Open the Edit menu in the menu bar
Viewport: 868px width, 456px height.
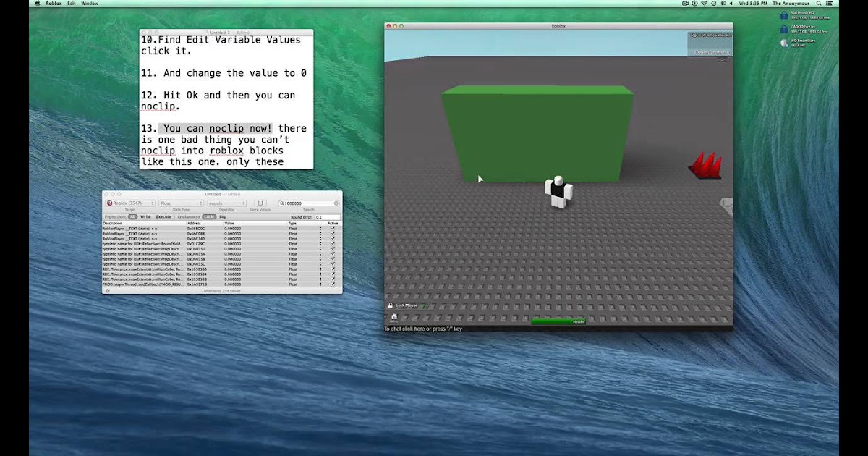pyautogui.click(x=71, y=4)
